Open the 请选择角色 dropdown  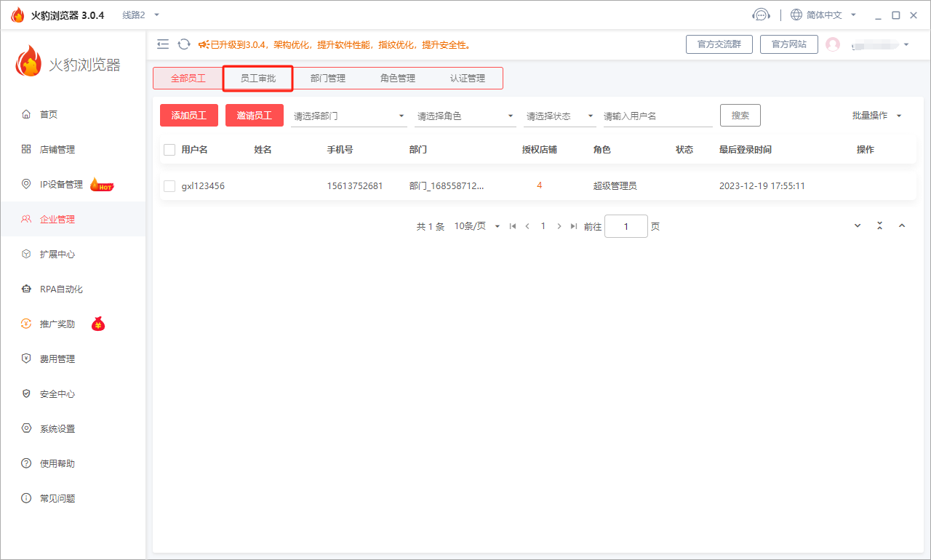pos(465,115)
